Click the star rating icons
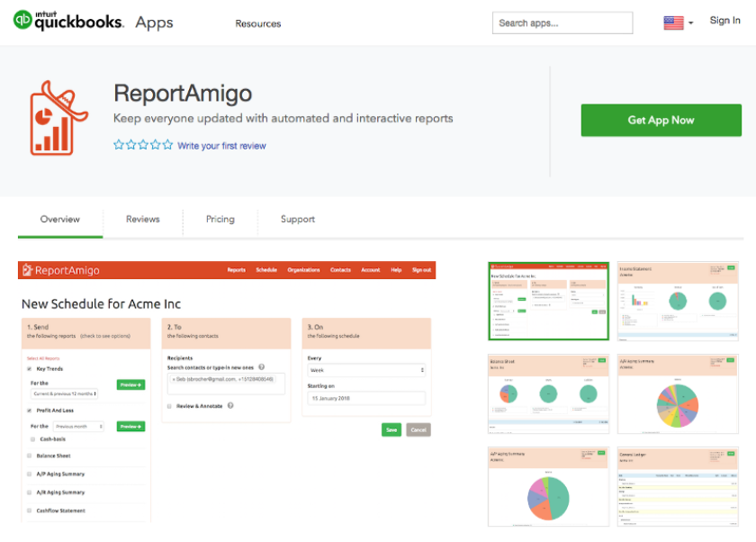 coord(143,145)
